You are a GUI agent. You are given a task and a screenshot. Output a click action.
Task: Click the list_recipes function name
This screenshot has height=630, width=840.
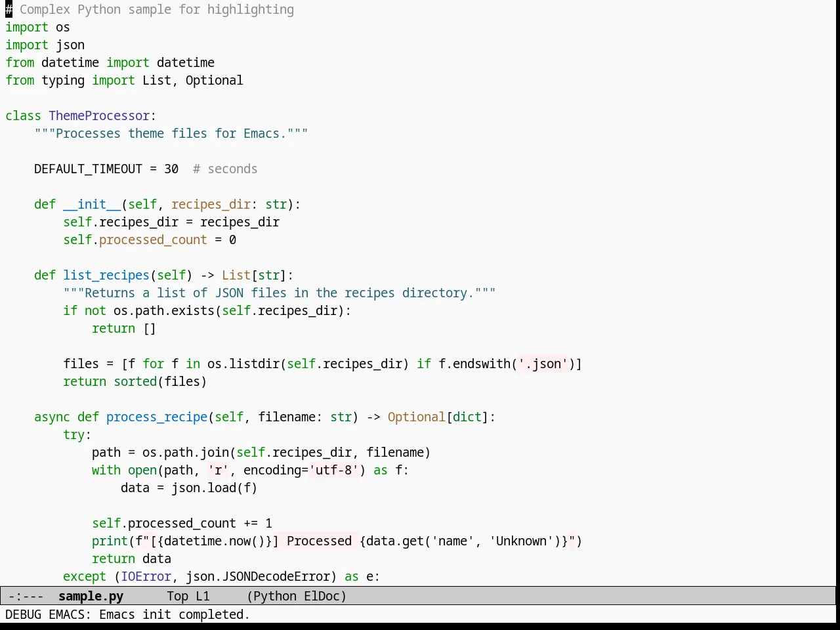click(106, 275)
